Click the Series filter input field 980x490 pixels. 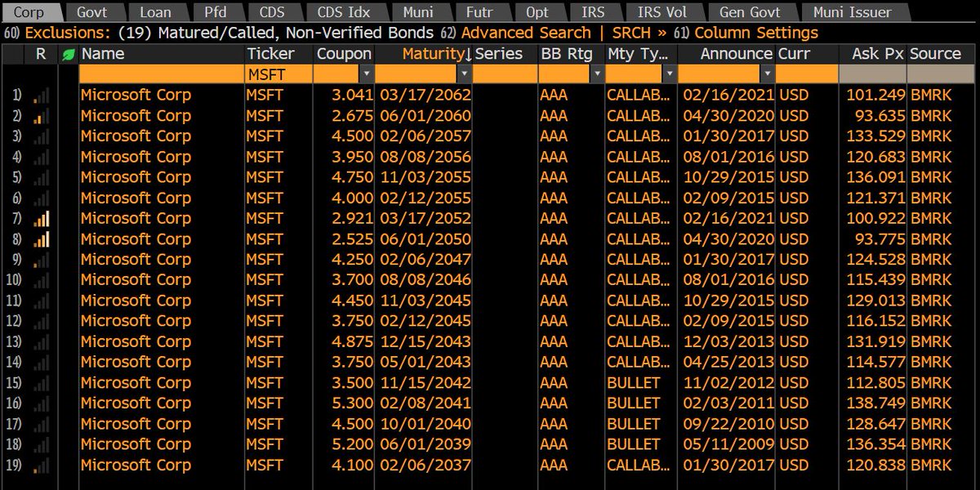pos(505,74)
